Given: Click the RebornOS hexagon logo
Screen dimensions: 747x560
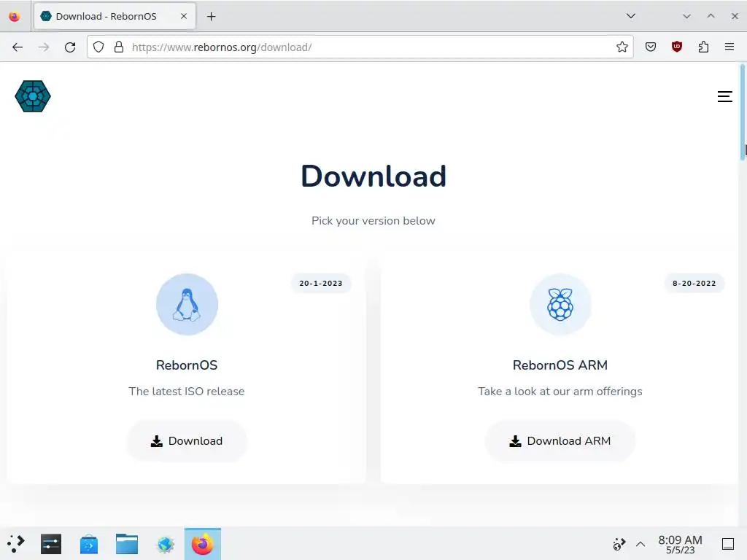Looking at the screenshot, I should (33, 96).
